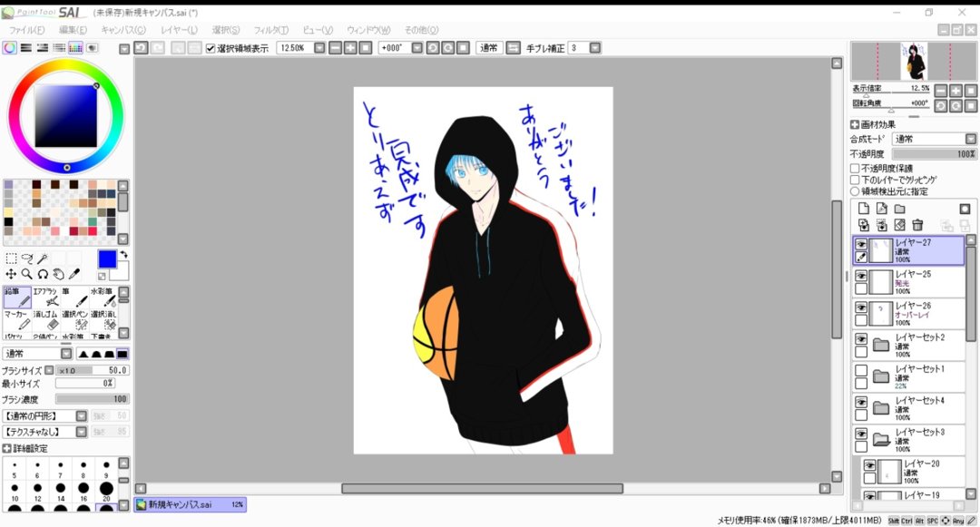Toggle 選択領域表示 checkbox
980x527 pixels.
211,48
